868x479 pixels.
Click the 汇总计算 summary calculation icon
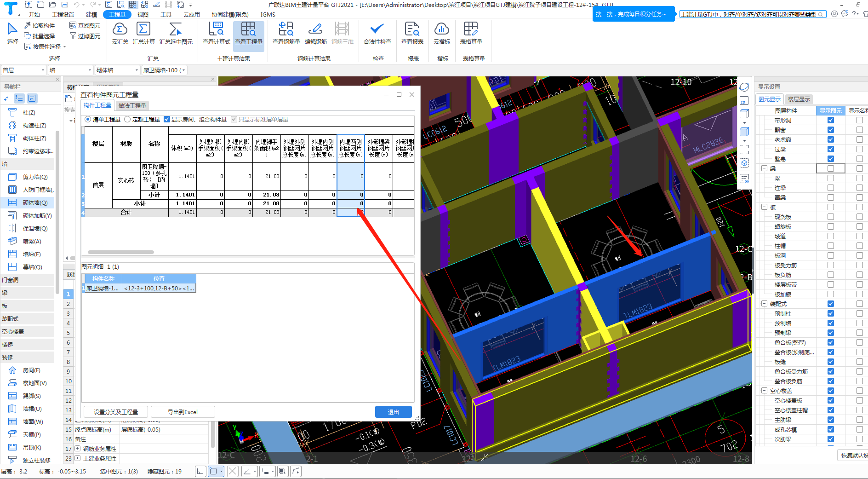click(143, 33)
